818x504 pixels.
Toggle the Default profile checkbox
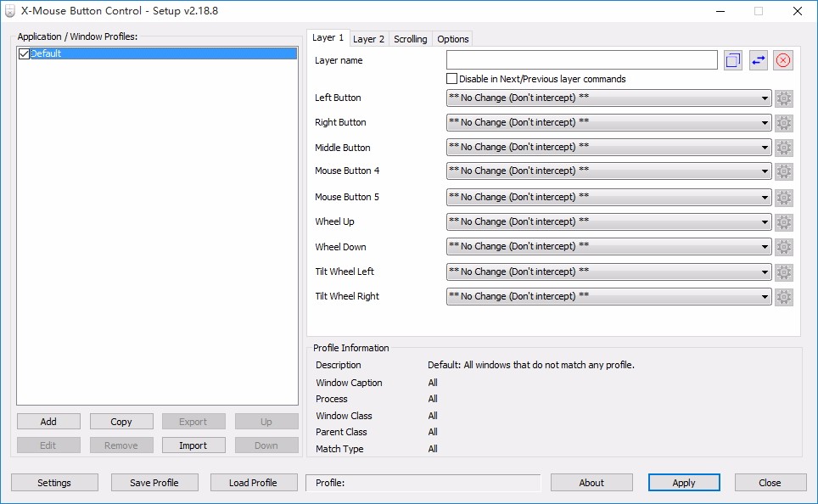[x=24, y=53]
